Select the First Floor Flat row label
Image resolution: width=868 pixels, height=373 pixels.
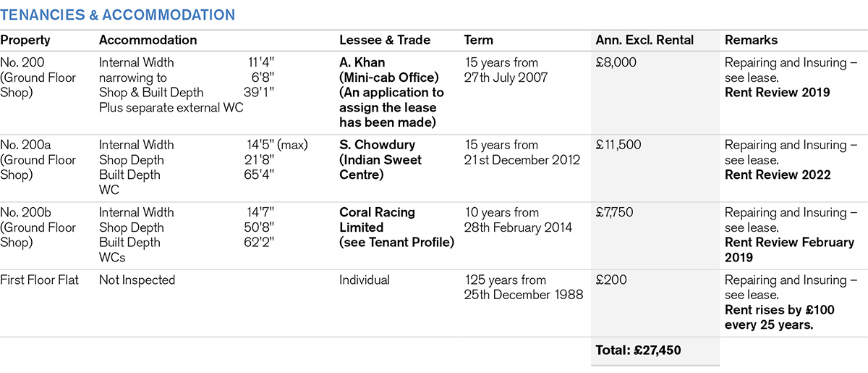coord(43,280)
